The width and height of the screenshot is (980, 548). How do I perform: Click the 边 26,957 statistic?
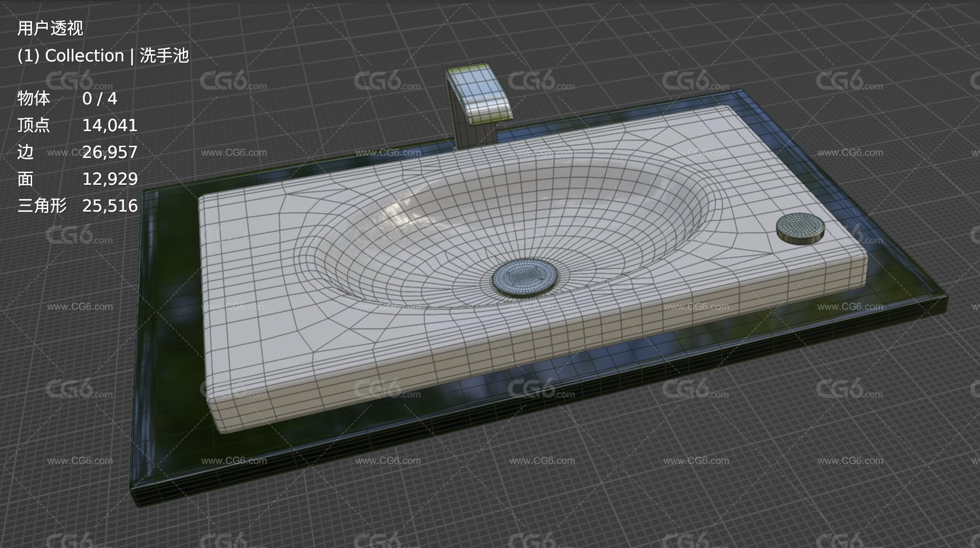78,152
